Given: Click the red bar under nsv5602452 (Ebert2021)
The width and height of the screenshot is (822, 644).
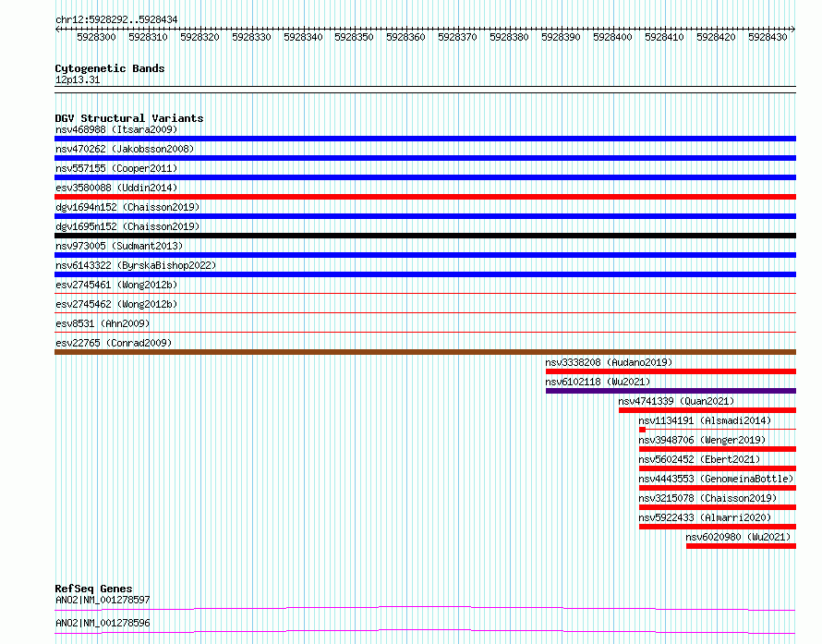Looking at the screenshot, I should (718, 468).
